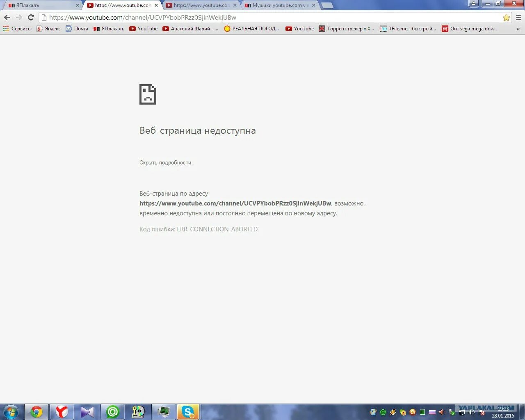
Task: Open the Опт sega mega drive bookmark
Action: tap(469, 29)
